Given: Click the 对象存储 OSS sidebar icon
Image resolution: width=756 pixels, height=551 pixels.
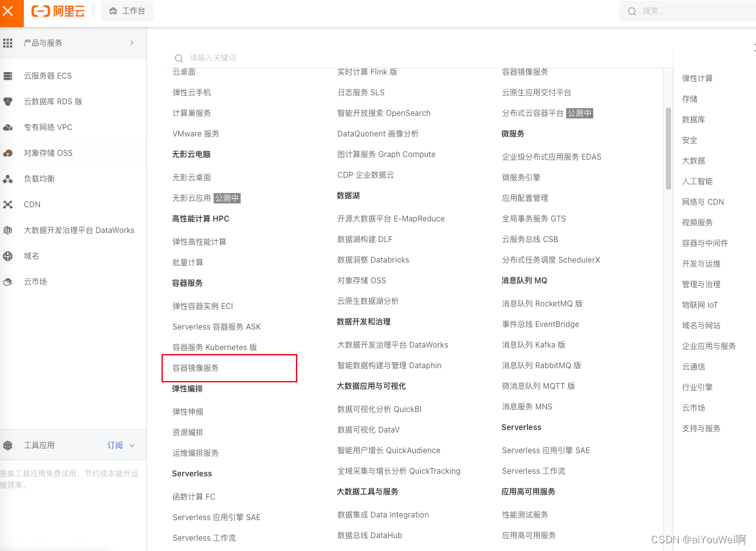Looking at the screenshot, I should (8, 153).
